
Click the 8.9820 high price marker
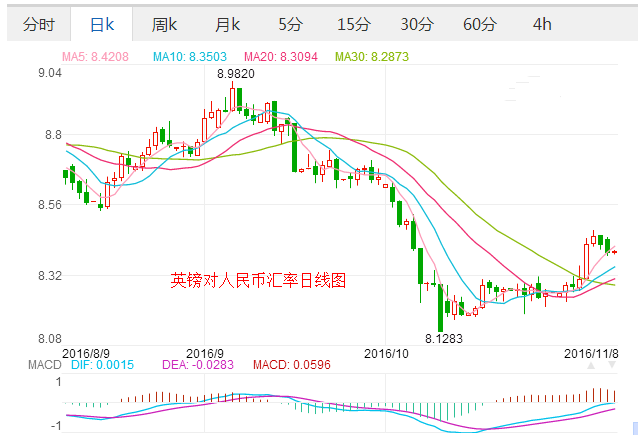point(236,74)
